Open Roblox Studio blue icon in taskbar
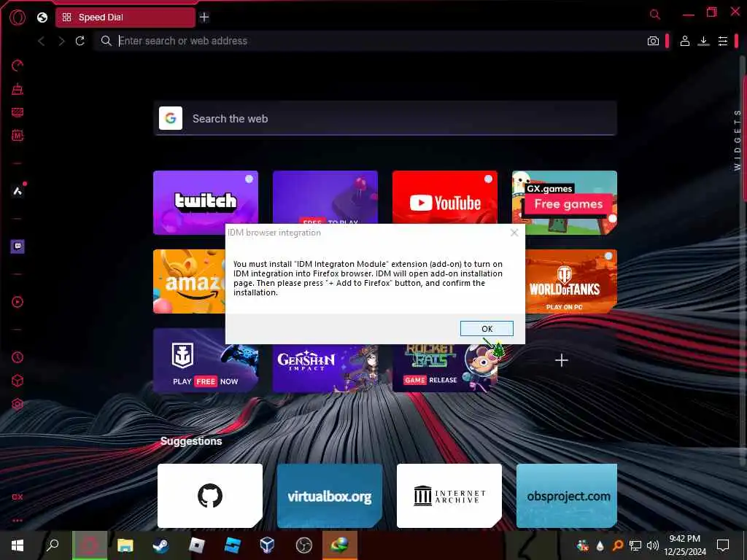The height and width of the screenshot is (560, 747). click(x=232, y=545)
